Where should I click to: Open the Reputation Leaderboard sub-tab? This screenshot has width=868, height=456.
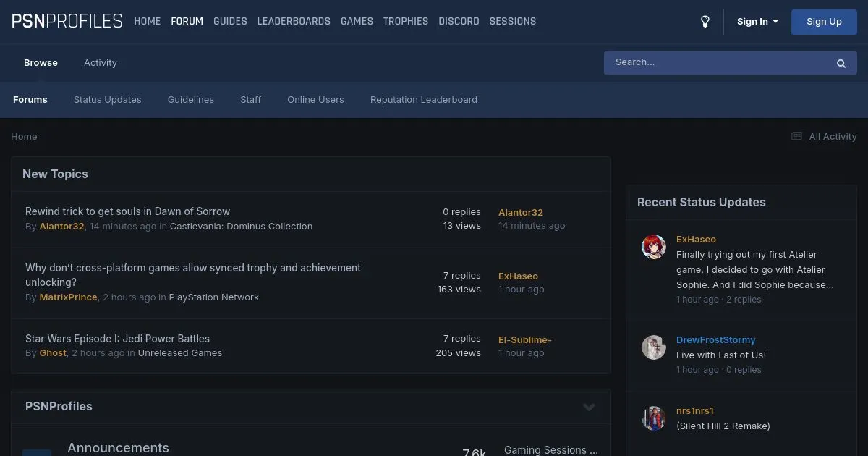pyautogui.click(x=424, y=100)
